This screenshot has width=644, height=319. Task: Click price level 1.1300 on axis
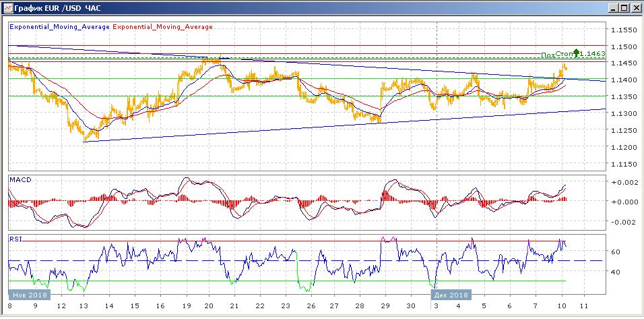624,113
